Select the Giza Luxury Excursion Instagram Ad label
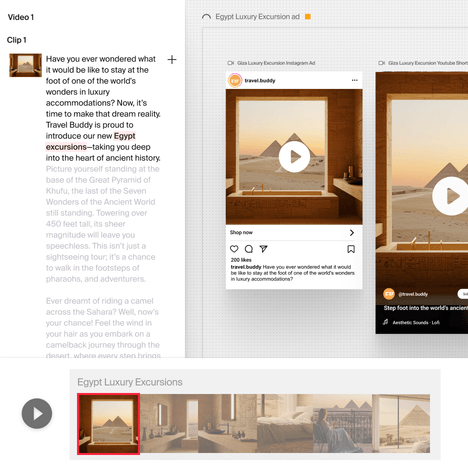This screenshot has height=468, width=468. point(276,63)
